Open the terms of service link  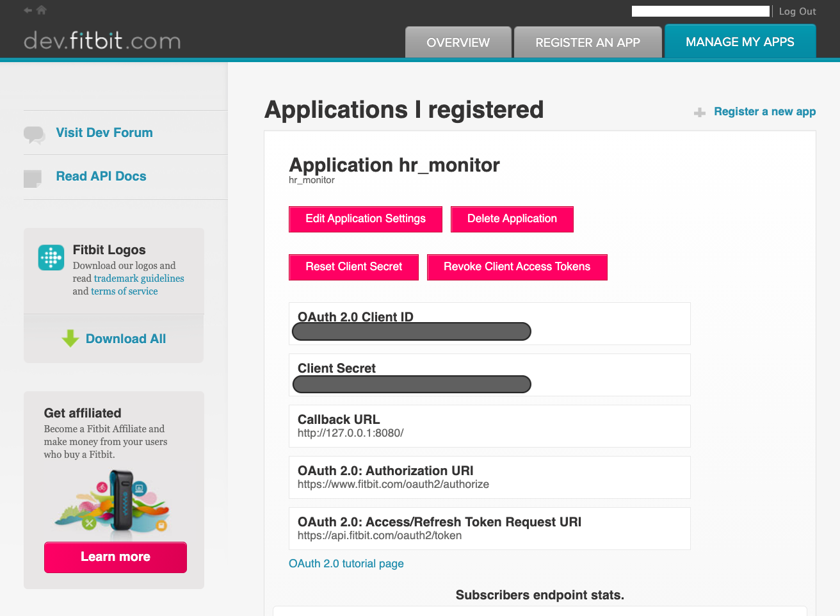124,291
